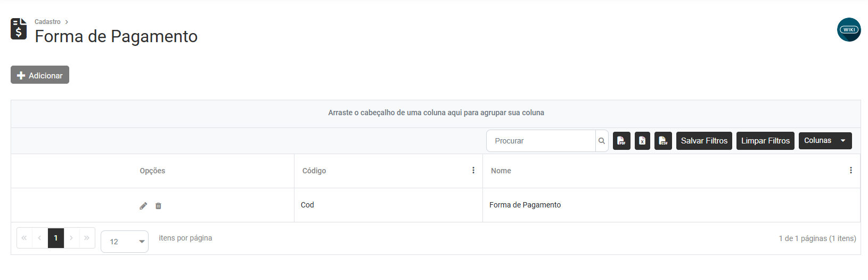
Task: Sort by the Nome column header
Action: 501,171
